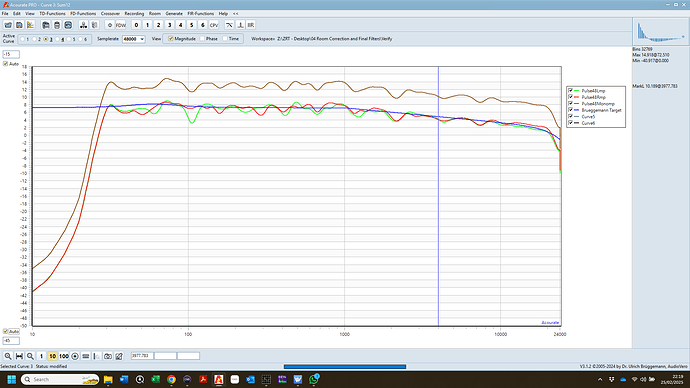Click the horizontal fit-width icon in bottom toolbar
690x388 pixels.
coord(19,356)
